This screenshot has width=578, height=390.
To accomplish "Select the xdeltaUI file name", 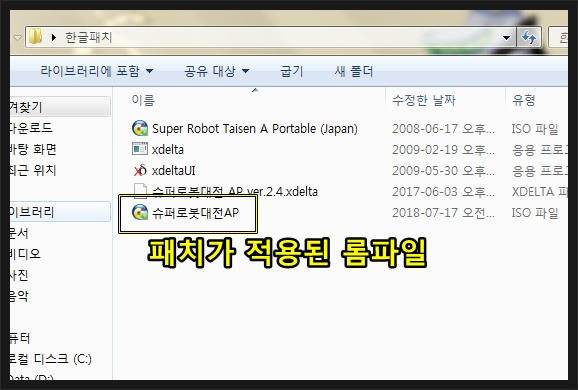I will tap(174, 171).
